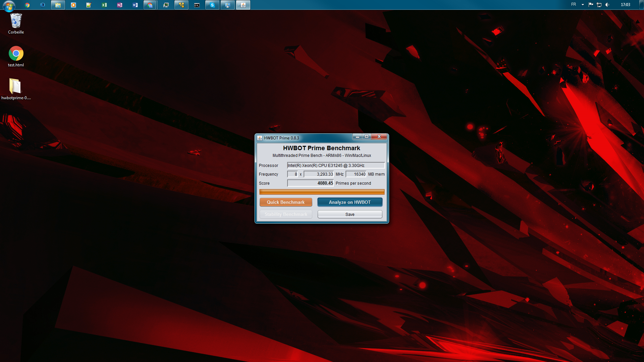
Task: Open the yellow network diagram taskbar icon
Action: 181,5
